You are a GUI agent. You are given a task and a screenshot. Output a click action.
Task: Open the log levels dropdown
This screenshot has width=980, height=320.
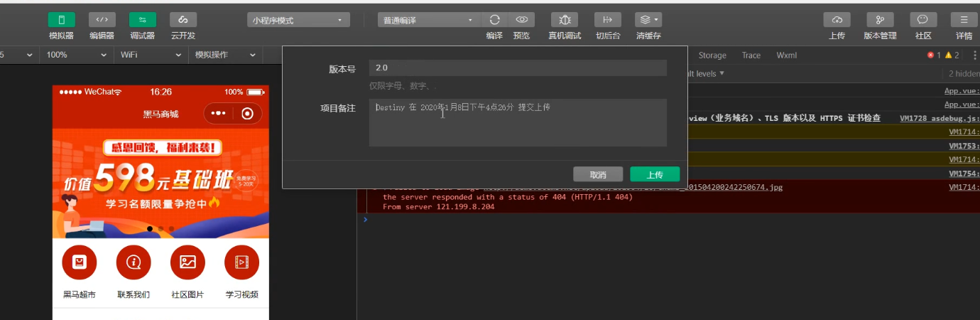pyautogui.click(x=707, y=73)
